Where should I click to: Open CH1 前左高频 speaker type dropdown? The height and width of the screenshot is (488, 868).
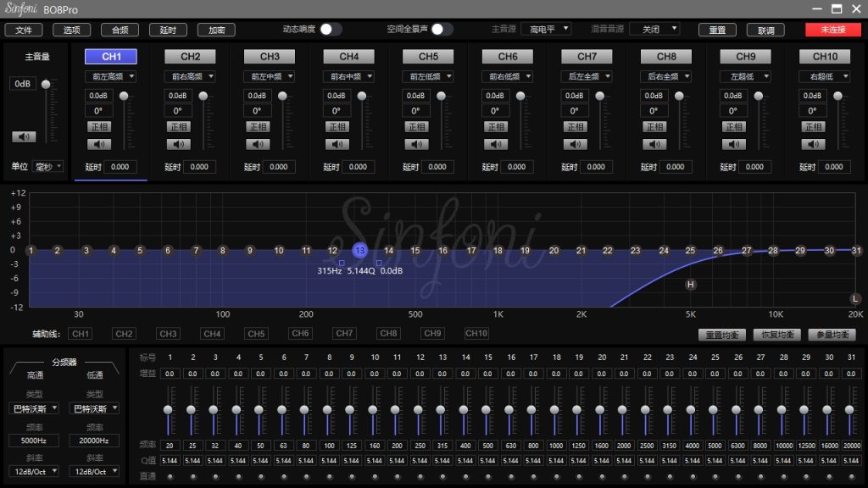pyautogui.click(x=111, y=76)
